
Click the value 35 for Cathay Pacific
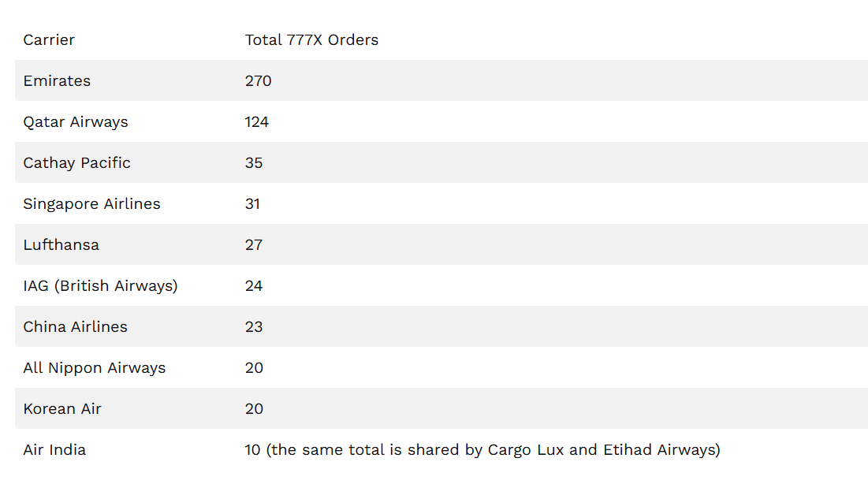coord(254,163)
